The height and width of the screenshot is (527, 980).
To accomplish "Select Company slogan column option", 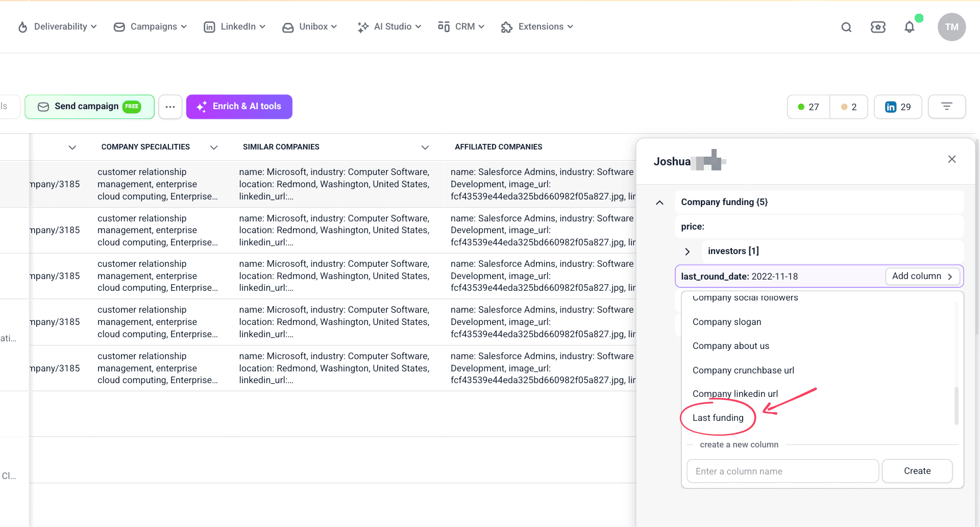I will [727, 322].
